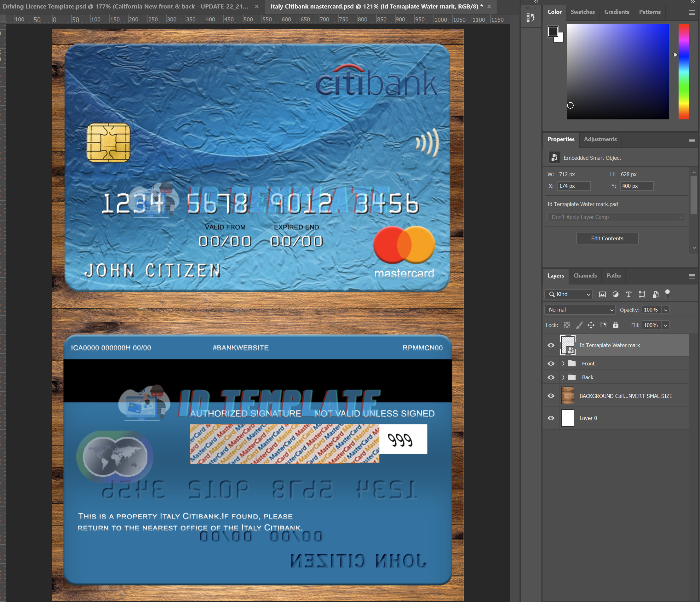Filter layers by shape layers icon
The image size is (700, 602).
642,294
